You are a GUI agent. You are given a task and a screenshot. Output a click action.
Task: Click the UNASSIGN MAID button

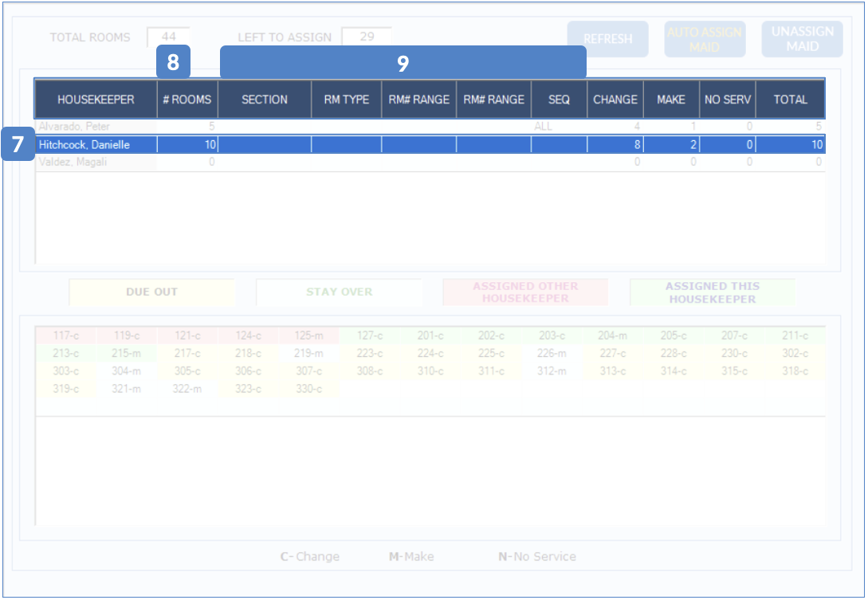(802, 39)
